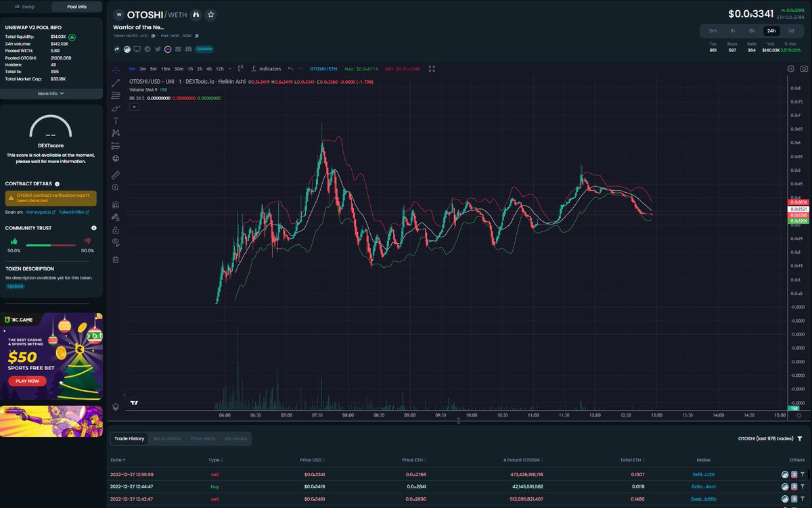Toggle hide all drawings eye icon
812x508 pixels.
[x=116, y=242]
